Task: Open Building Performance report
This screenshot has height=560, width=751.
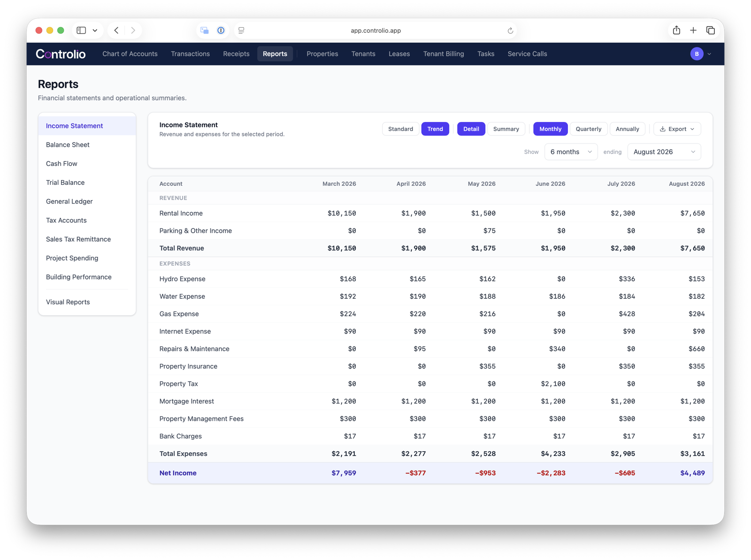Action: point(87,277)
